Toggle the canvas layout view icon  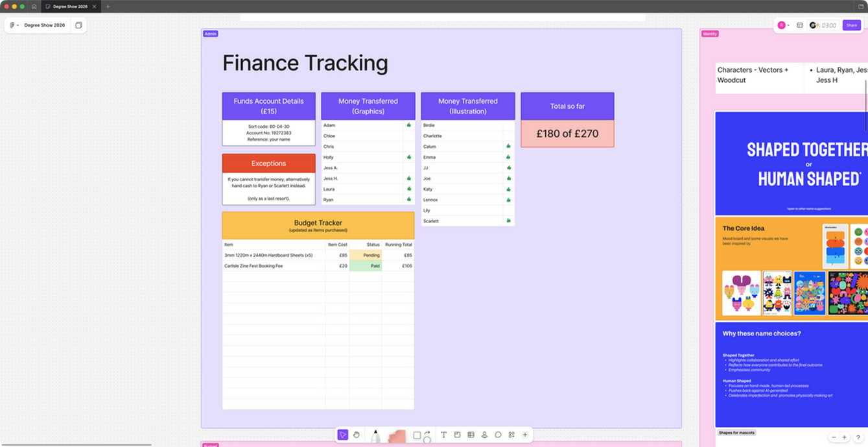coord(800,25)
